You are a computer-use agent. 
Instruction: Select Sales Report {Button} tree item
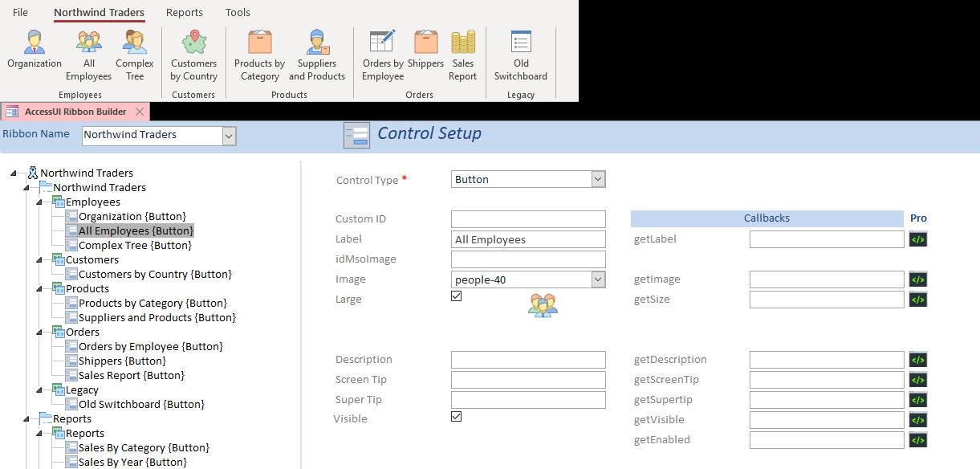[x=132, y=375]
